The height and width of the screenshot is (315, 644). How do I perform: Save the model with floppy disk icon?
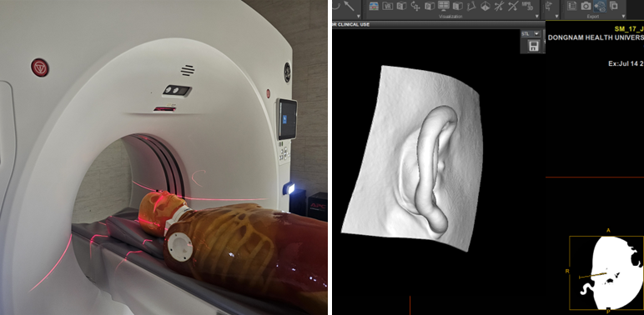[534, 46]
